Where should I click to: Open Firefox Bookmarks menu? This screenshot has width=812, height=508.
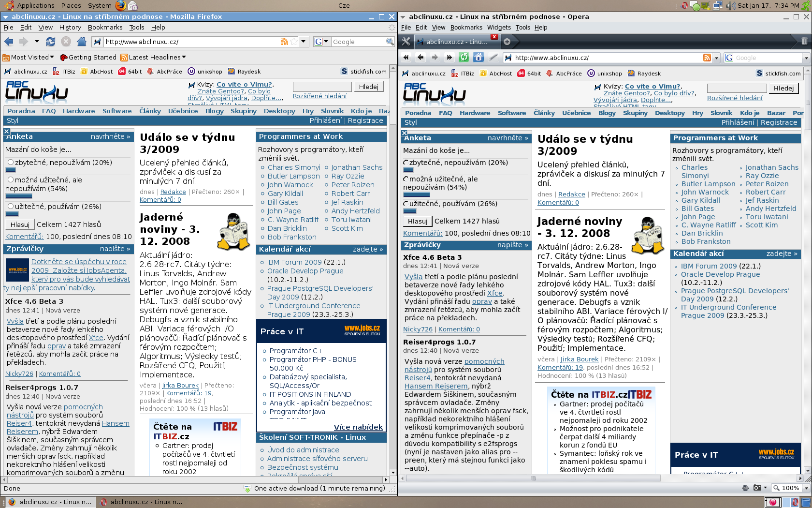[x=105, y=28]
